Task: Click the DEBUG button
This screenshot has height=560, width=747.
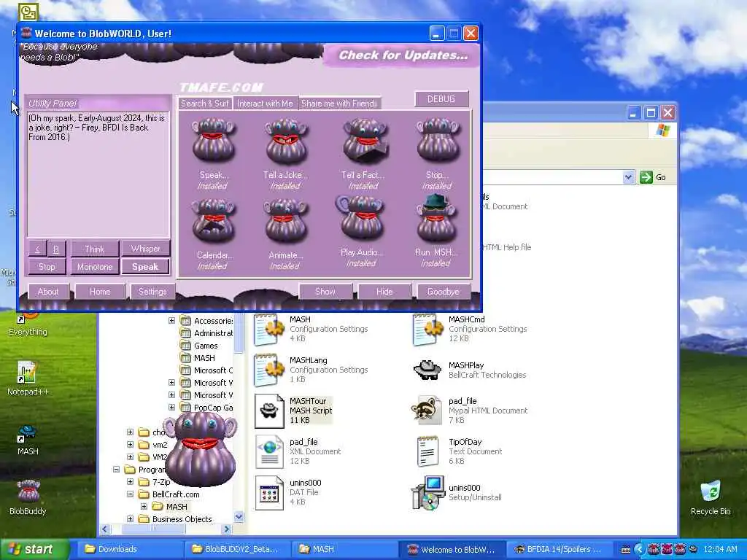Action: [x=441, y=99]
